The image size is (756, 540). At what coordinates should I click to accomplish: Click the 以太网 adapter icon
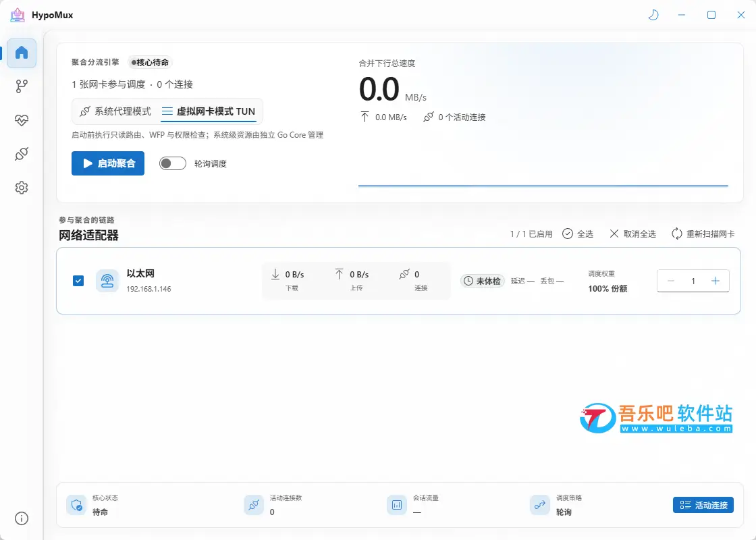click(107, 281)
